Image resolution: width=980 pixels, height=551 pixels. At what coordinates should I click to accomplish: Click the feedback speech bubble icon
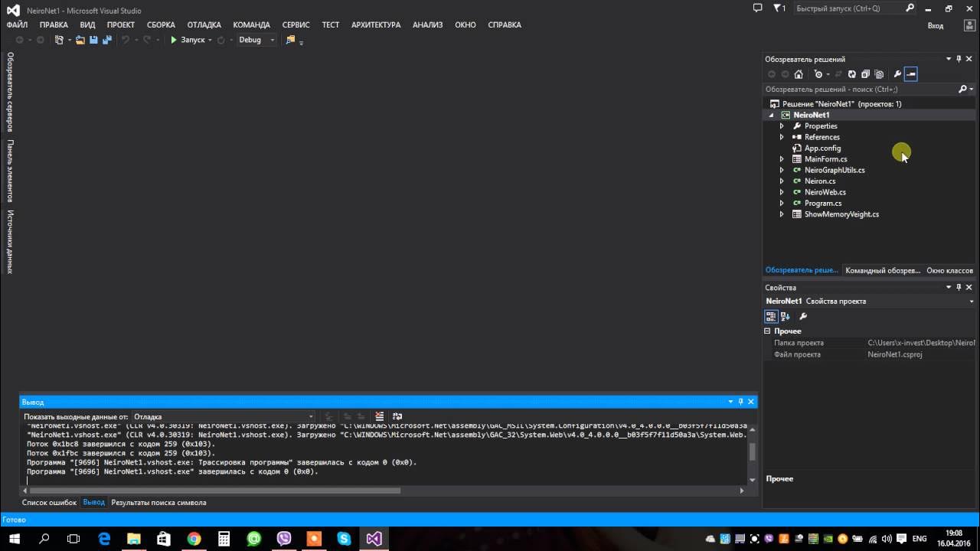tap(757, 8)
